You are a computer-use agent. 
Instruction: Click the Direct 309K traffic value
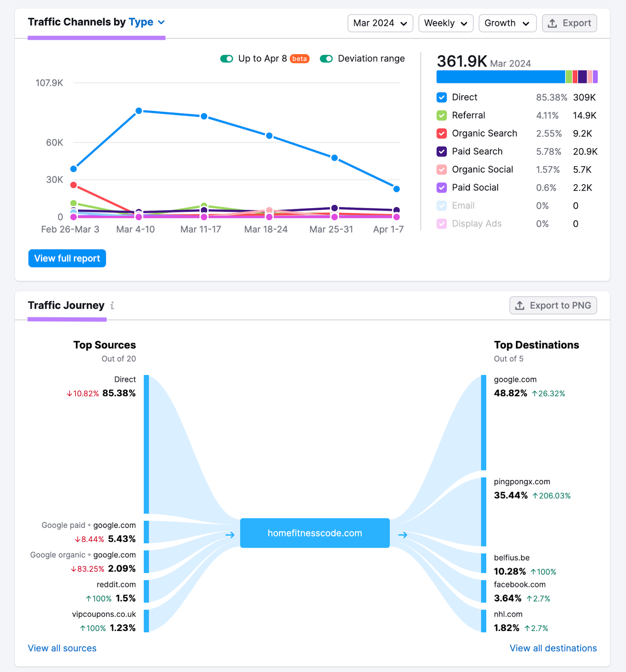point(584,97)
